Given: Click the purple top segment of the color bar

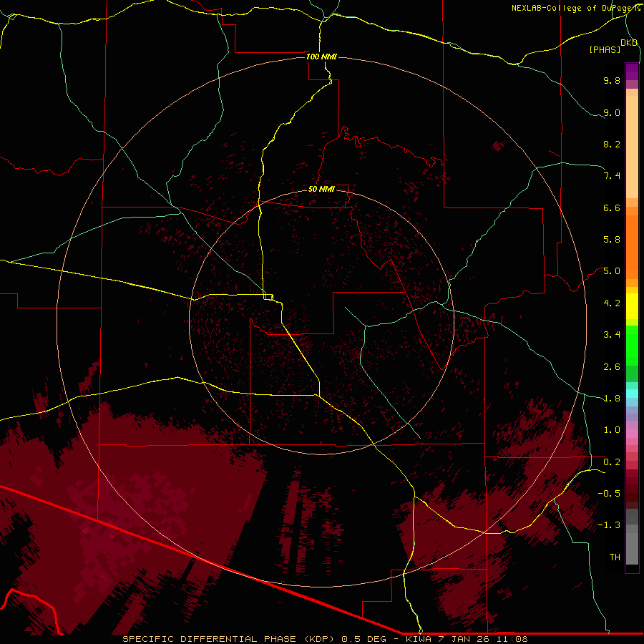Looking at the screenshot, I should point(632,72).
